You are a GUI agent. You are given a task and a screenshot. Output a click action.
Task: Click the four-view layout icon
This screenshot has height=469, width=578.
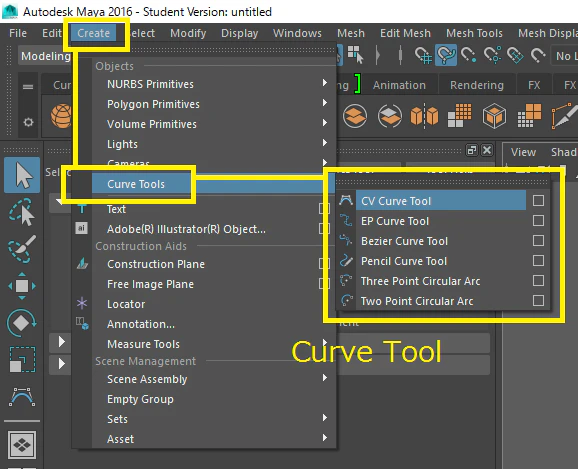click(22, 445)
